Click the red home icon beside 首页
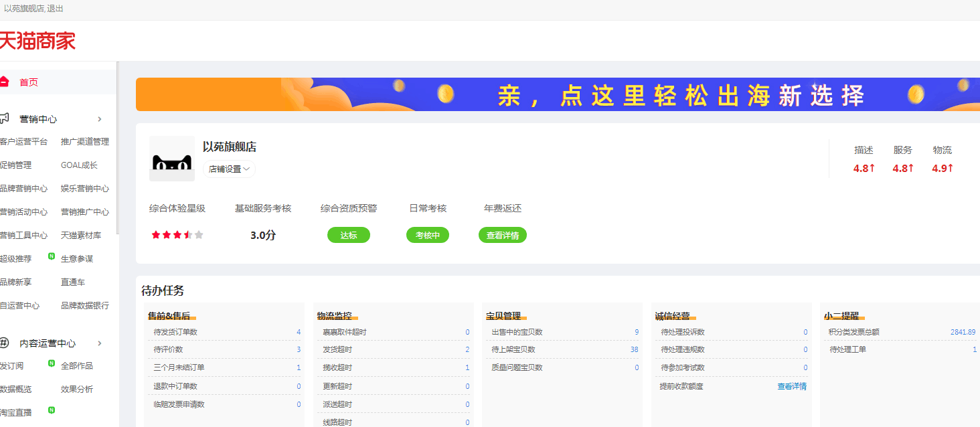The width and height of the screenshot is (980, 427). [x=4, y=82]
